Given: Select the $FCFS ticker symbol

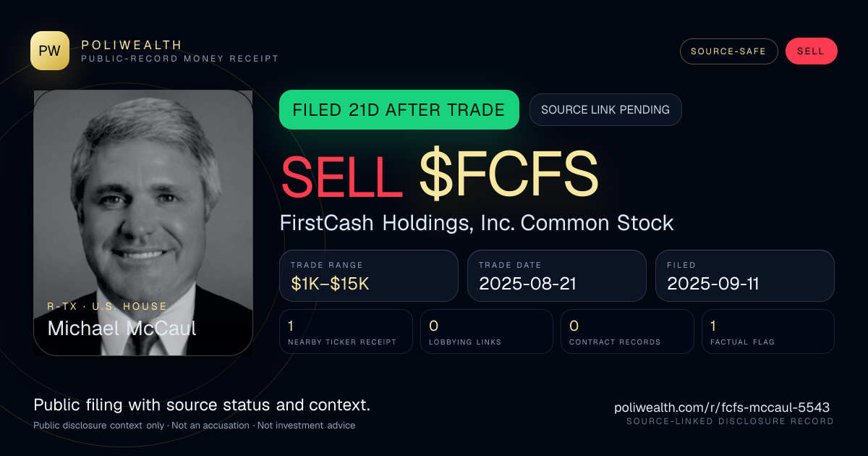Looking at the screenshot, I should [509, 177].
